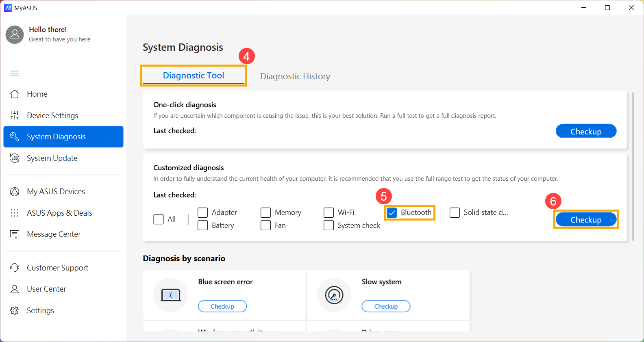Click the Message Center icon
The image size is (644, 342).
(x=15, y=234)
